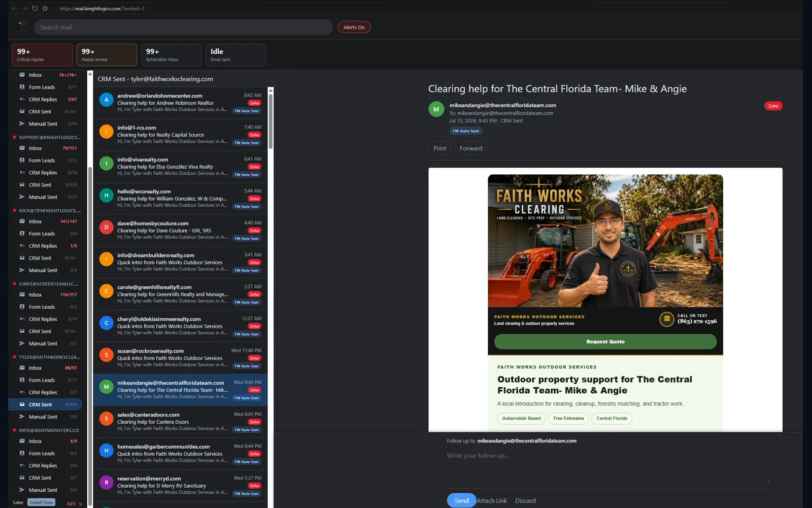Click Request Quote in the email body
The height and width of the screenshot is (508, 812).
click(x=605, y=341)
